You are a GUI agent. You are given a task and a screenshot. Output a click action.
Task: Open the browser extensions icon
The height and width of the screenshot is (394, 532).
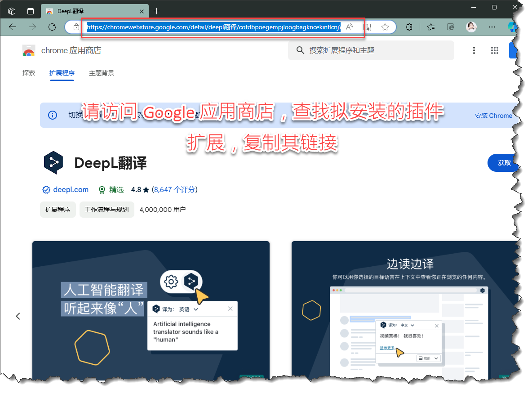tap(409, 27)
